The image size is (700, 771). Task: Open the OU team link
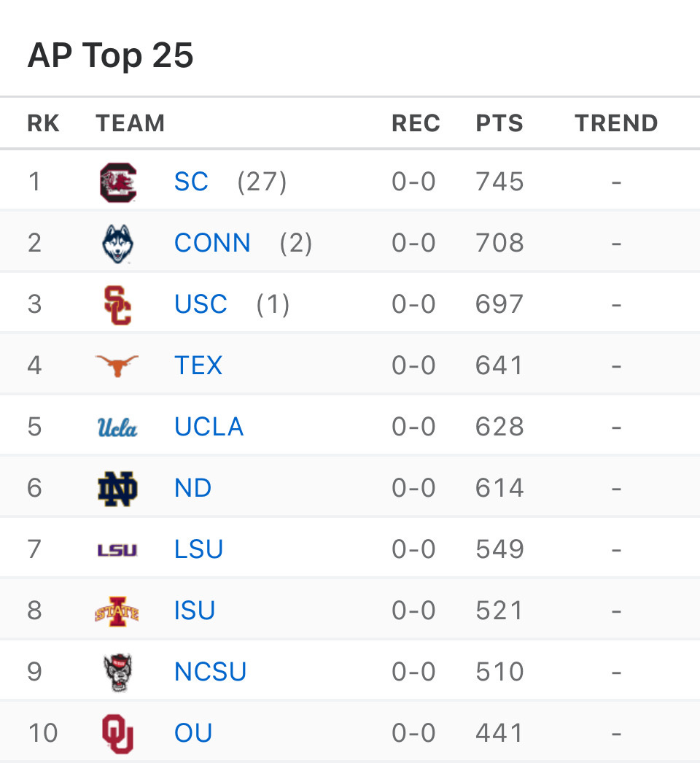click(x=193, y=732)
